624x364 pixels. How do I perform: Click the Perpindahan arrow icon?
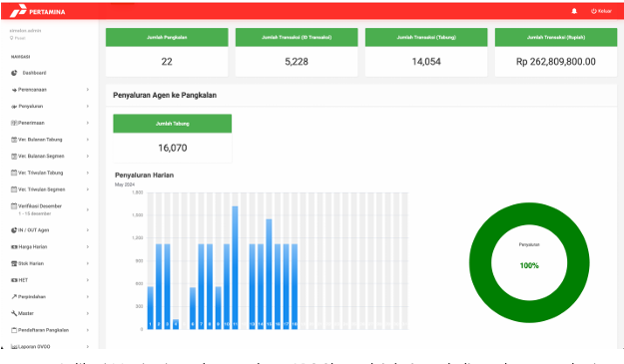pyautogui.click(x=14, y=296)
